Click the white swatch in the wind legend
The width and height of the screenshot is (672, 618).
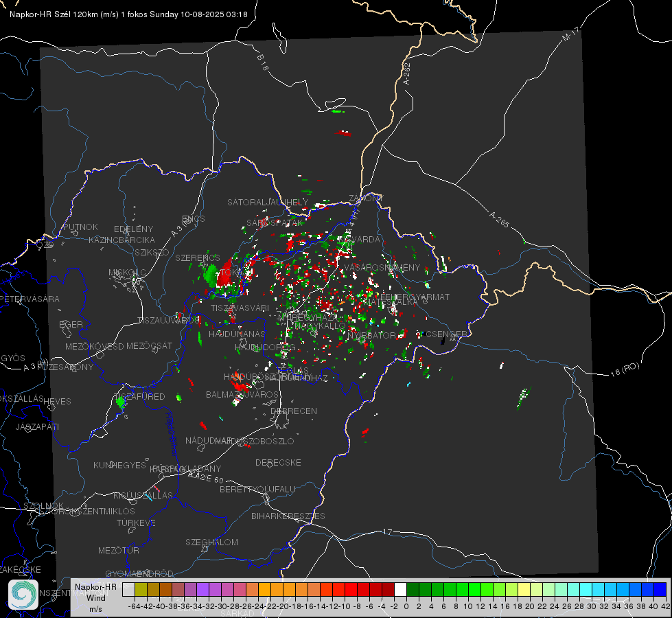(x=400, y=589)
